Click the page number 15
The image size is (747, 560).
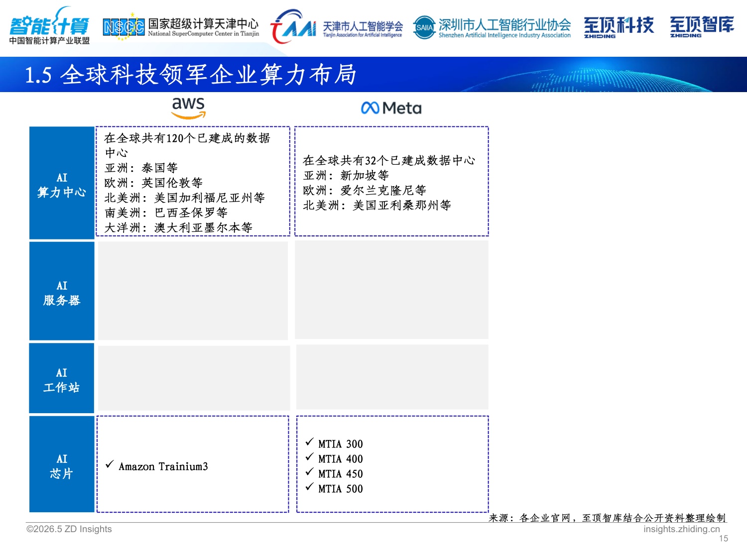click(x=724, y=539)
